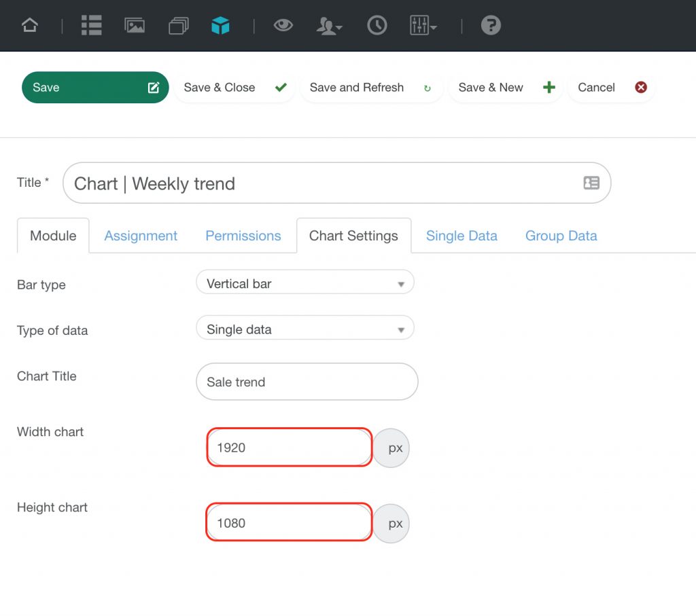Click the eye preview icon

tap(283, 25)
